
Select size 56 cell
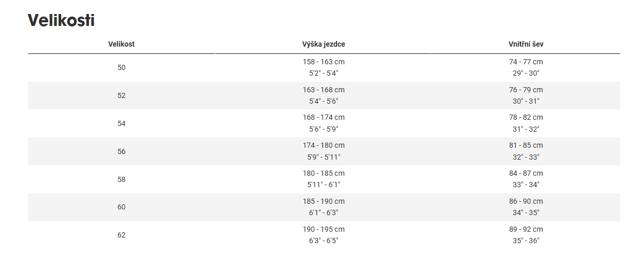point(122,151)
